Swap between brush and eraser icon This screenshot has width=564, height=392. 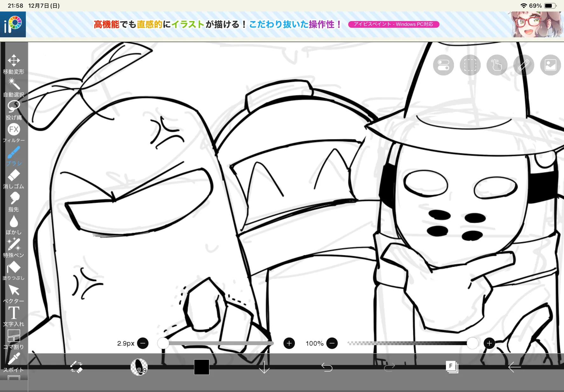(76, 367)
